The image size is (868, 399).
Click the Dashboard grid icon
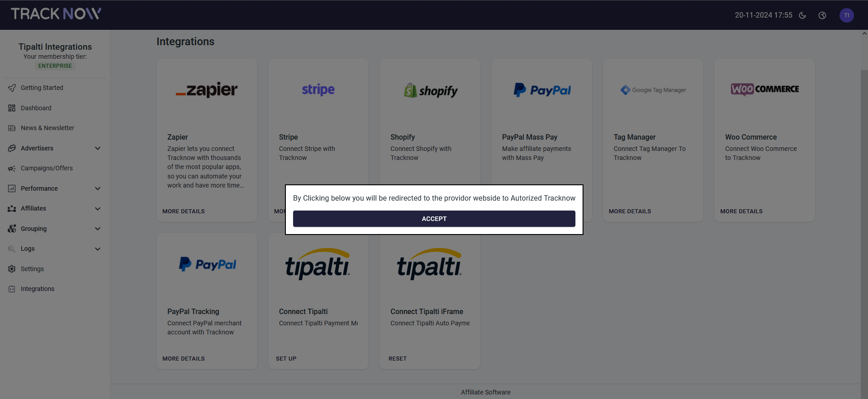pyautogui.click(x=12, y=108)
